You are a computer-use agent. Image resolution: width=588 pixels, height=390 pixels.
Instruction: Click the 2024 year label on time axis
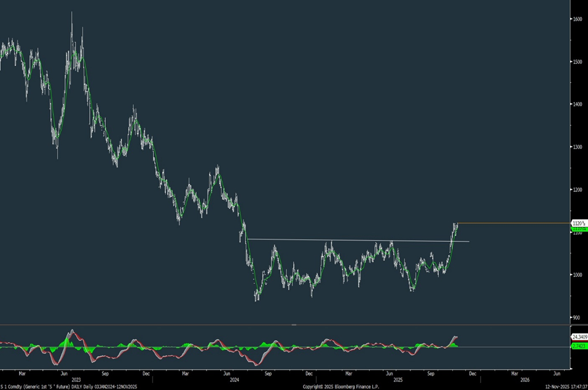(234, 380)
